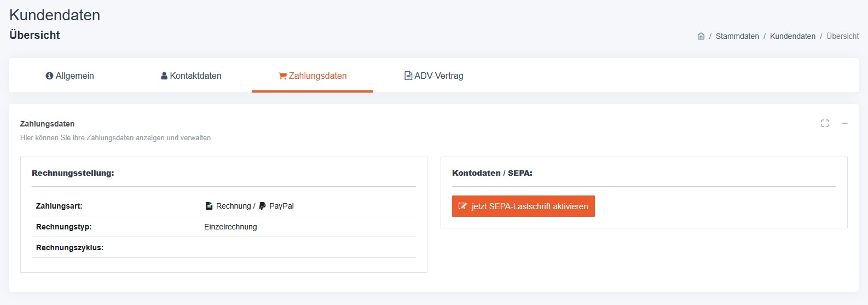Navigate to Kundendaten breadcrumb link
Screen dimensions: 868x305
tap(792, 36)
